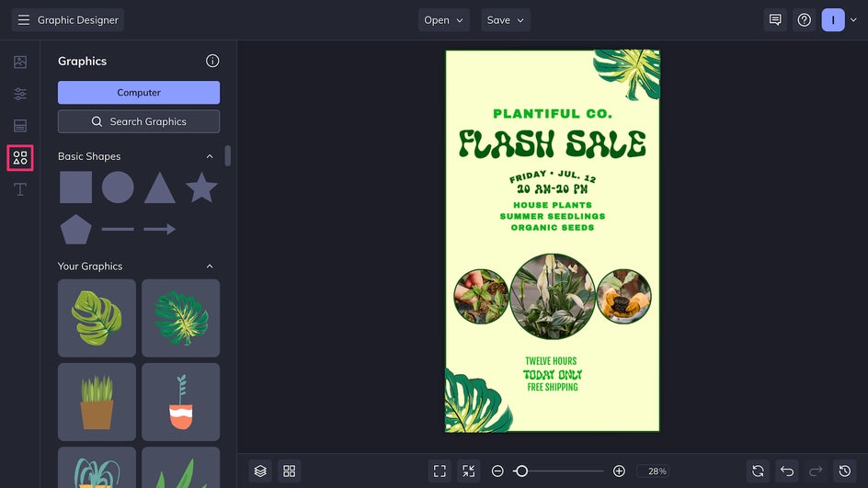Click the zoom slider handle
The image size is (868, 488).
(x=521, y=471)
